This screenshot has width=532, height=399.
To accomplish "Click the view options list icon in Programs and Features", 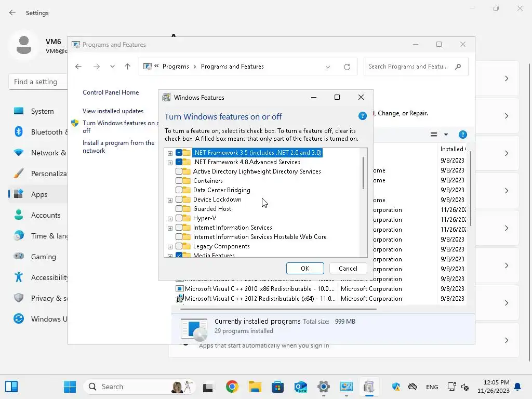I will pyautogui.click(x=434, y=135).
